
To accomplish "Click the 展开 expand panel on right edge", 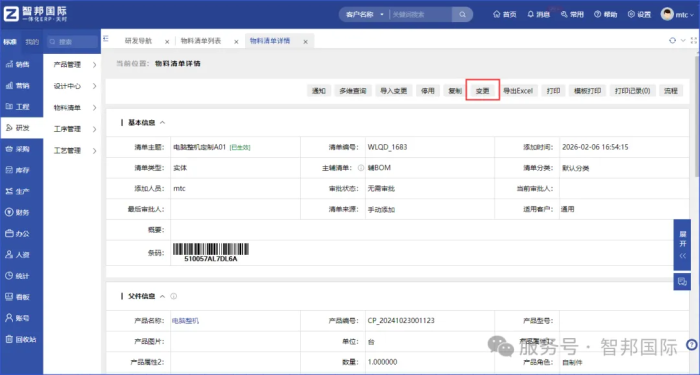I will [x=682, y=245].
